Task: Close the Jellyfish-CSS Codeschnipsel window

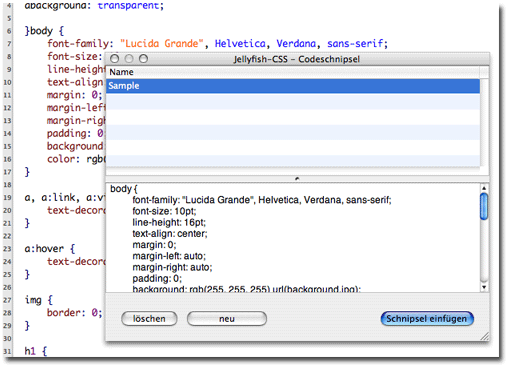Action: click(114, 59)
